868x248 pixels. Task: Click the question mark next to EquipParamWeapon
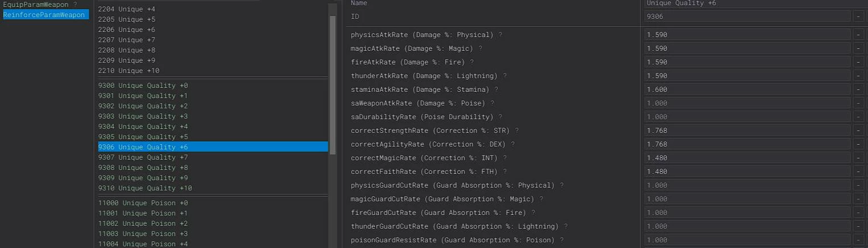point(75,5)
